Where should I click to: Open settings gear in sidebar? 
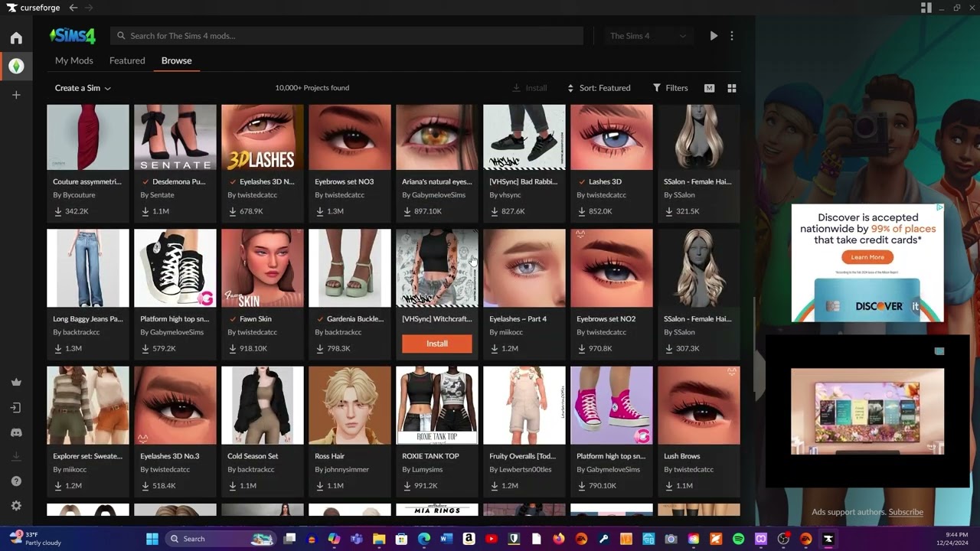[x=16, y=506]
